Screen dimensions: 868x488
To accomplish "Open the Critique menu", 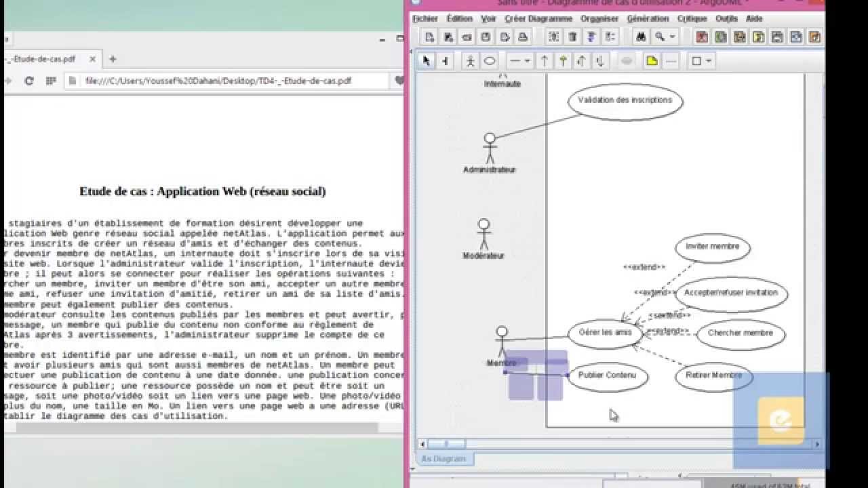I will (x=692, y=19).
